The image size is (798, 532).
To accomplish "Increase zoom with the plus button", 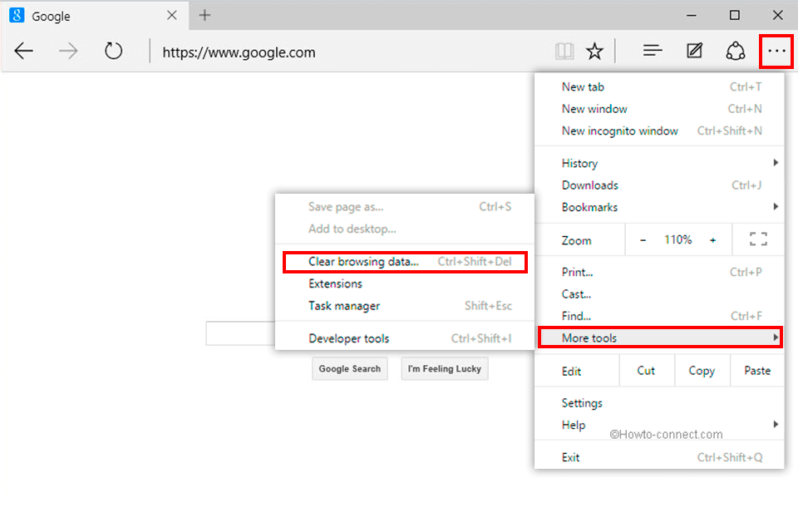I will (712, 239).
